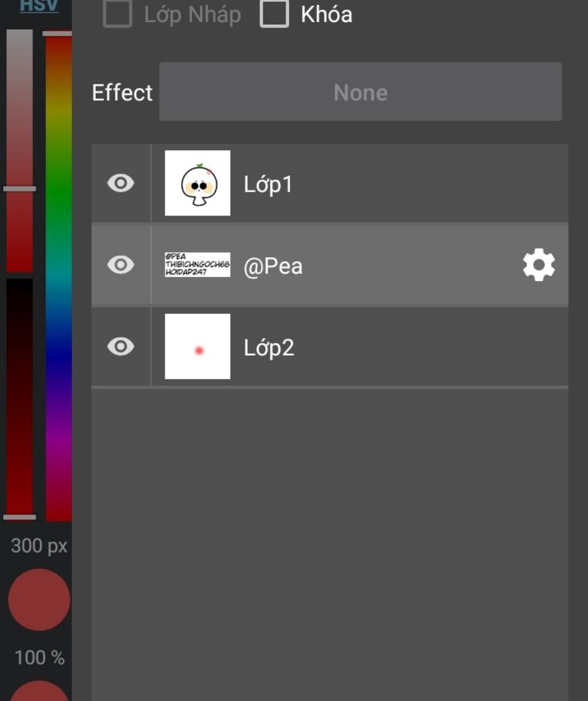Click the @Pea text layer thumbnail
The height and width of the screenshot is (701, 588).
pos(198,265)
